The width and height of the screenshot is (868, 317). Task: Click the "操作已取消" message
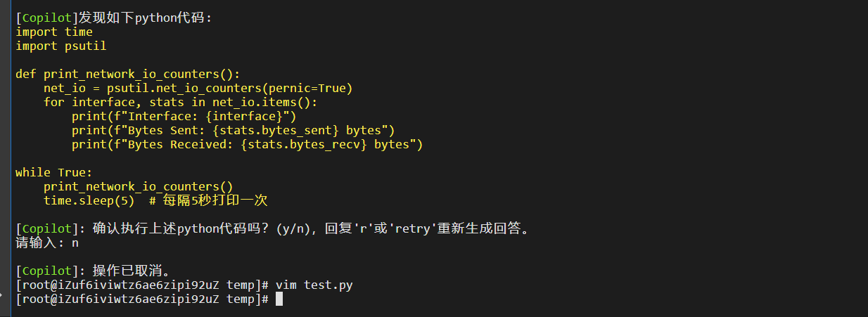(x=131, y=271)
